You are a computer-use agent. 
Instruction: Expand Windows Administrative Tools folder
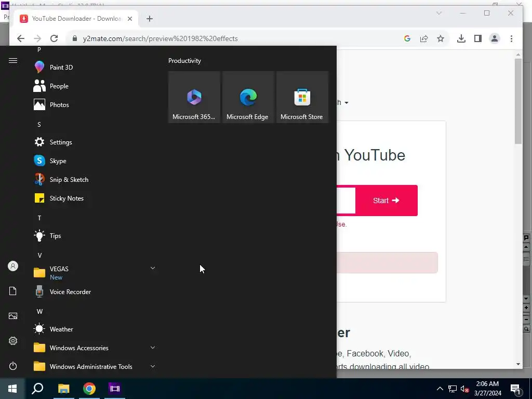point(95,366)
